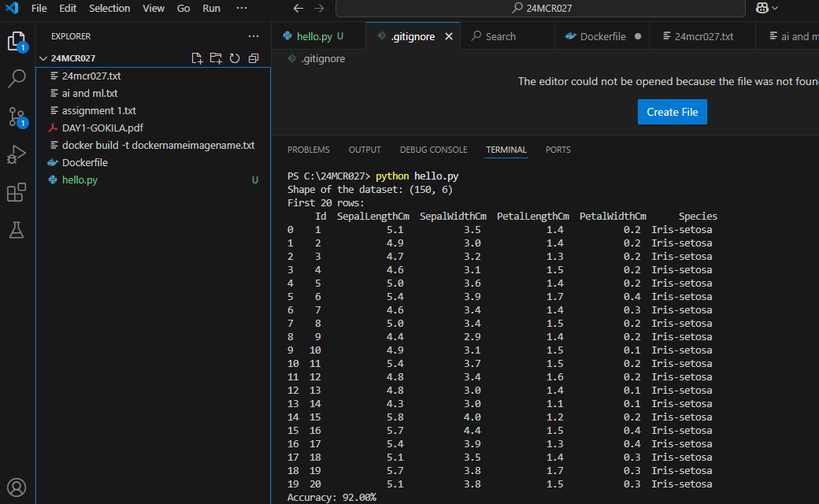
Task: Close the .gitignore tab
Action: pos(449,36)
